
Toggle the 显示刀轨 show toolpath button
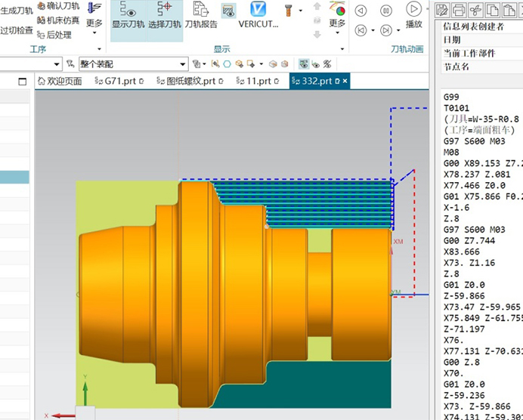[x=128, y=15]
